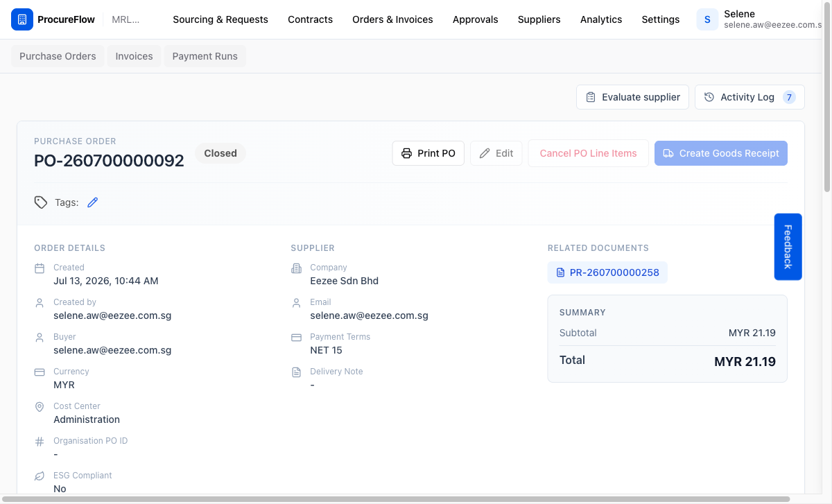Open the Feedback side tab
The height and width of the screenshot is (504, 832).
[788, 247]
